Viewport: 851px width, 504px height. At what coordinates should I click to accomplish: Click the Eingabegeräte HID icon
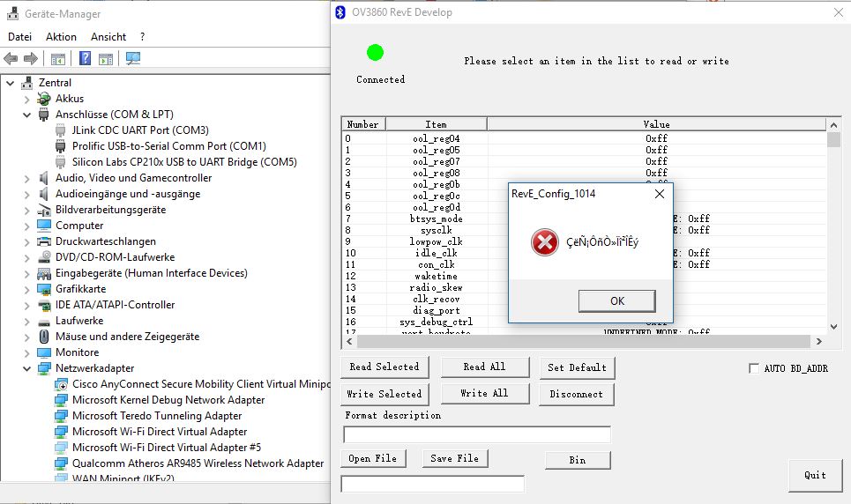(x=44, y=273)
